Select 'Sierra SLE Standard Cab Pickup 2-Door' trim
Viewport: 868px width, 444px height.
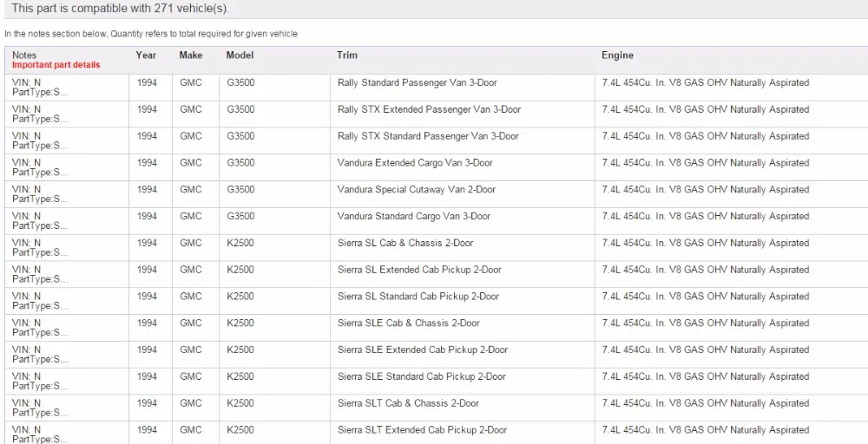point(421,376)
